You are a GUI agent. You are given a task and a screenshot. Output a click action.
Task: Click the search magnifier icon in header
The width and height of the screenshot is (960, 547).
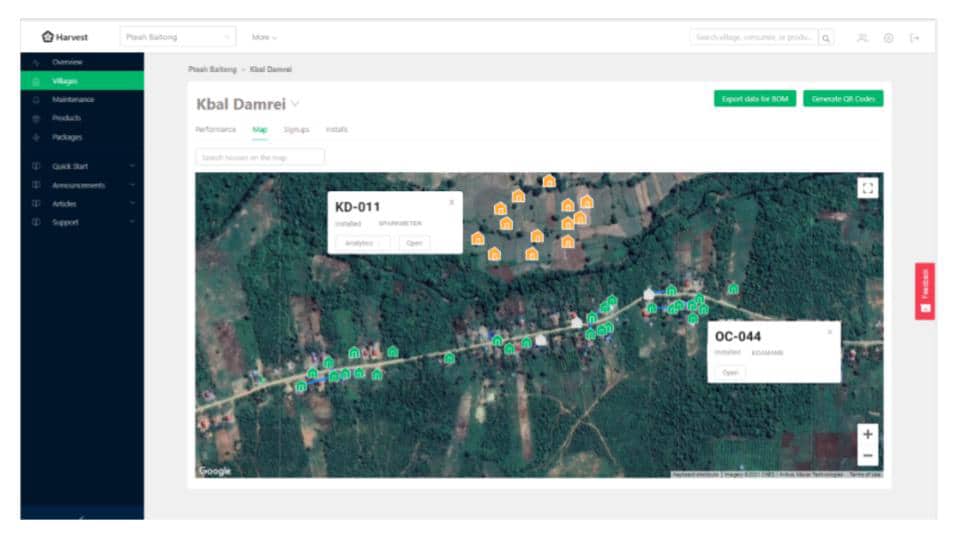pyautogui.click(x=826, y=37)
